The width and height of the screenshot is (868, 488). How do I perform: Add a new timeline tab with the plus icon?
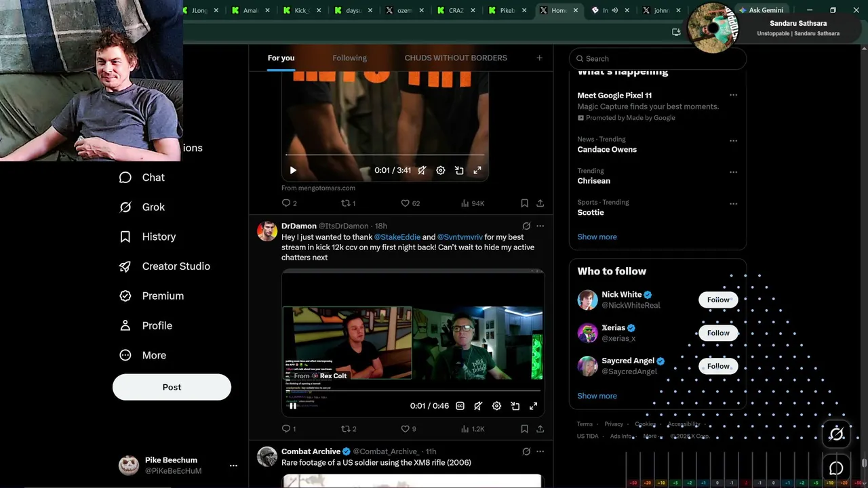click(x=539, y=58)
